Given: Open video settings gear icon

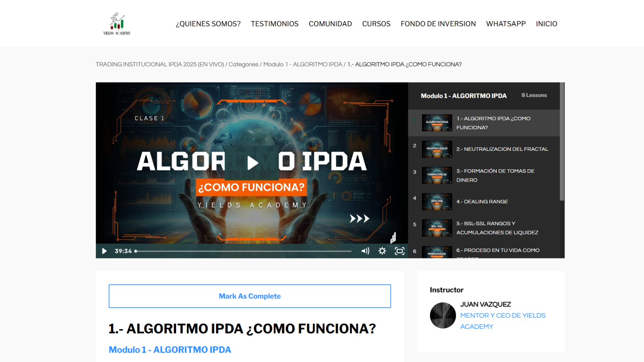Looking at the screenshot, I should point(382,251).
